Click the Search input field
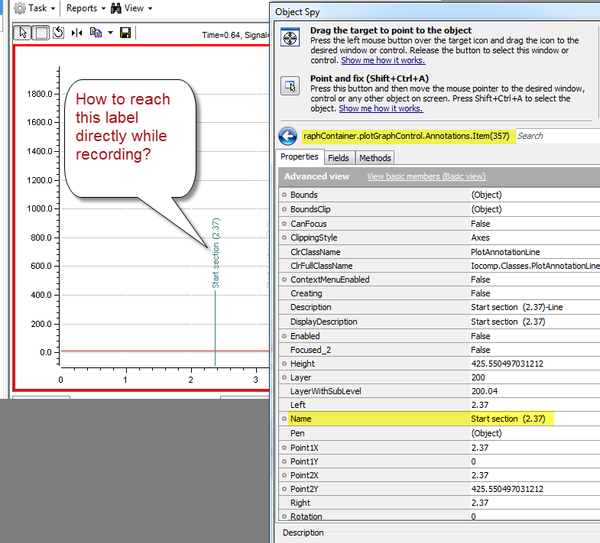This screenshot has height=543, width=600. click(555, 136)
